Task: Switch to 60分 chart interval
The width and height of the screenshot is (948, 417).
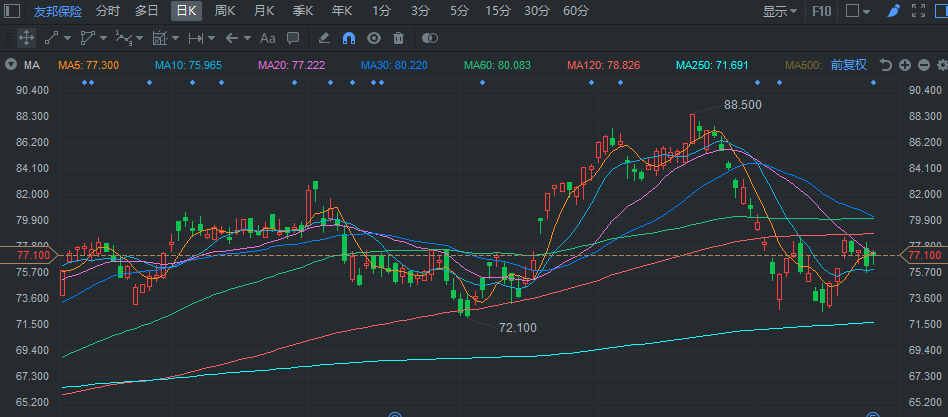Action: tap(576, 11)
